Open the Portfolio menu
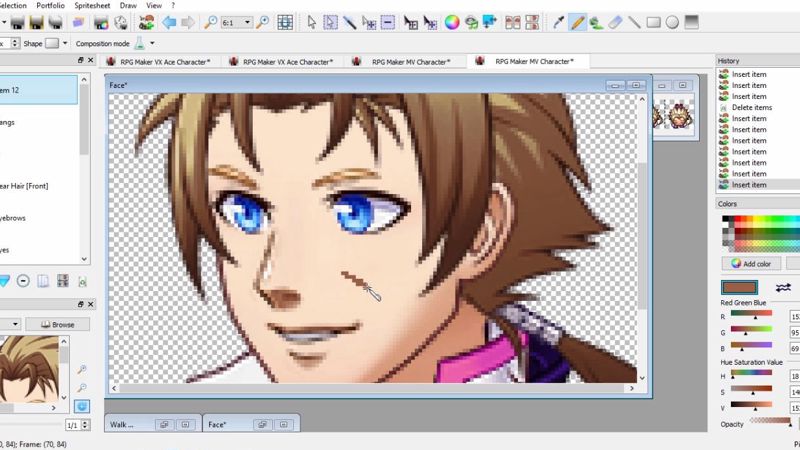This screenshot has height=450, width=800. (50, 5)
